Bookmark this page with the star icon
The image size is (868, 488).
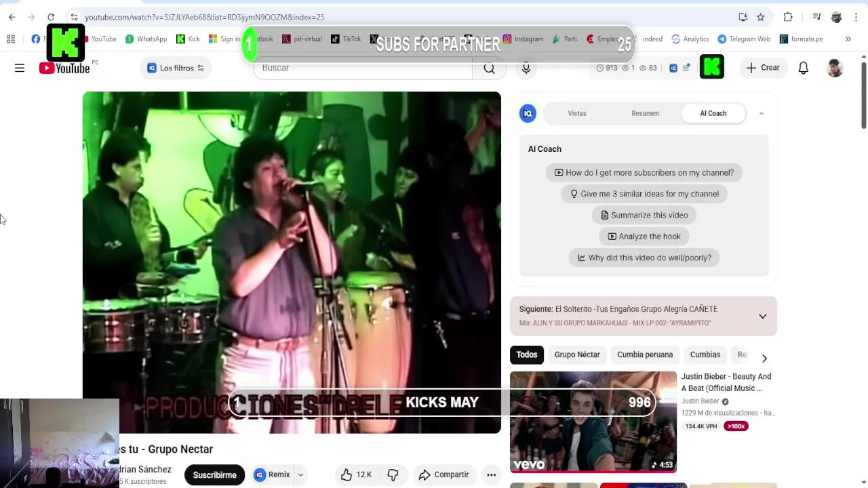(x=760, y=17)
